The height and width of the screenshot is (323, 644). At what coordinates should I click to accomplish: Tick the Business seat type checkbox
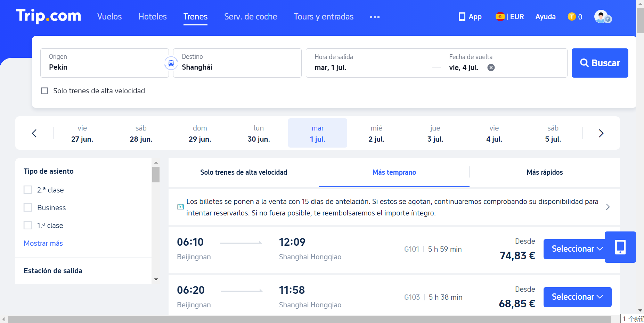coord(28,207)
